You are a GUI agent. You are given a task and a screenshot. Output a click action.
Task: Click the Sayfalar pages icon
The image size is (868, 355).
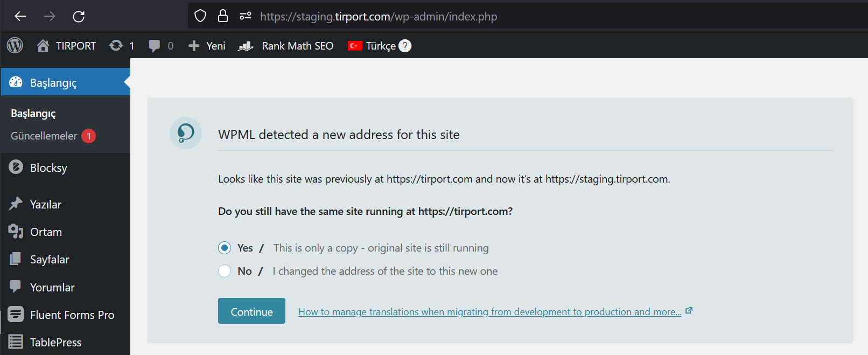click(16, 259)
